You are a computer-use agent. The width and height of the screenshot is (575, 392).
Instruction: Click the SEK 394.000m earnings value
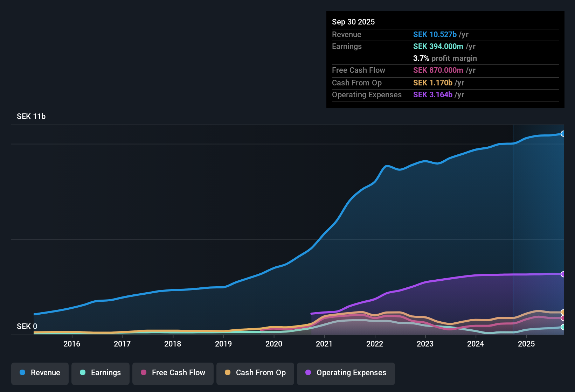438,46
